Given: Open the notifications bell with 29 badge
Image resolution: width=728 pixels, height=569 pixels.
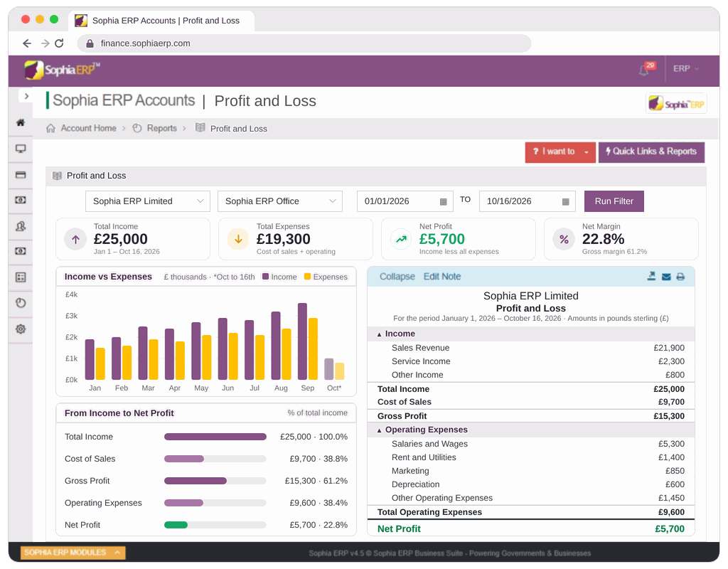Looking at the screenshot, I should 646,69.
